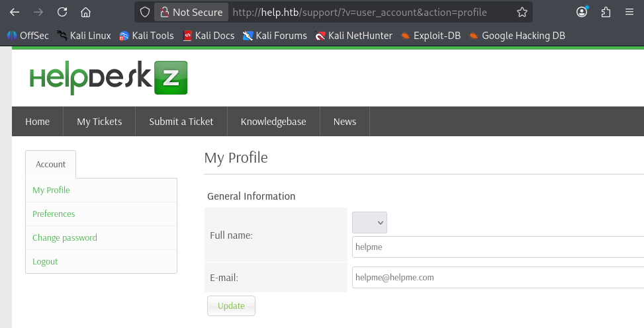Viewport: 644px width, 328px height.
Task: Log out via the Logout link
Action: point(45,262)
